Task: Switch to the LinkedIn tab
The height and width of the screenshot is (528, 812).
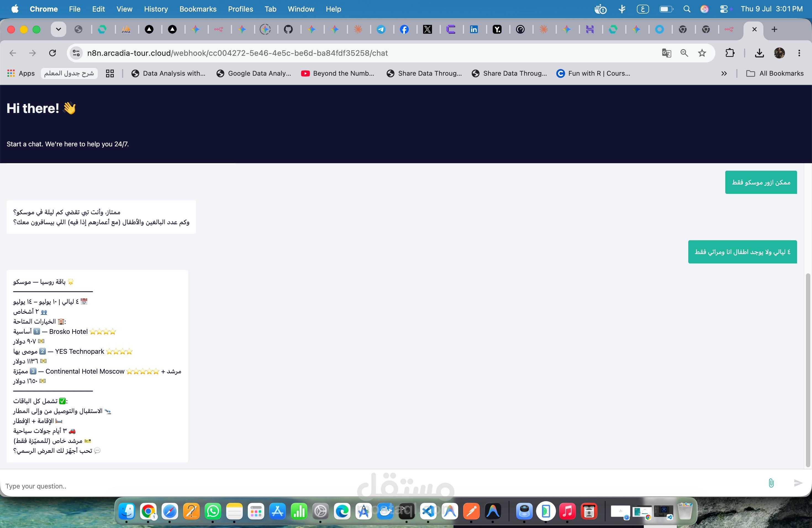Action: coord(474,30)
